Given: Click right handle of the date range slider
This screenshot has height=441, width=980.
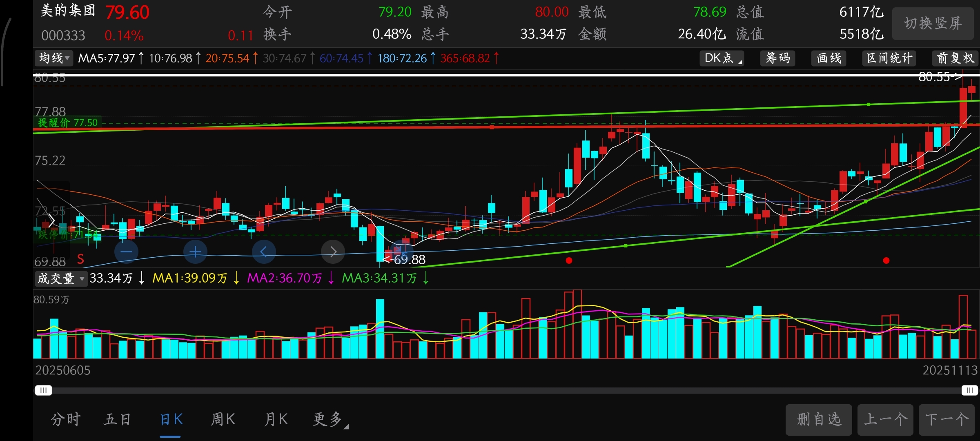Looking at the screenshot, I should click(x=969, y=390).
